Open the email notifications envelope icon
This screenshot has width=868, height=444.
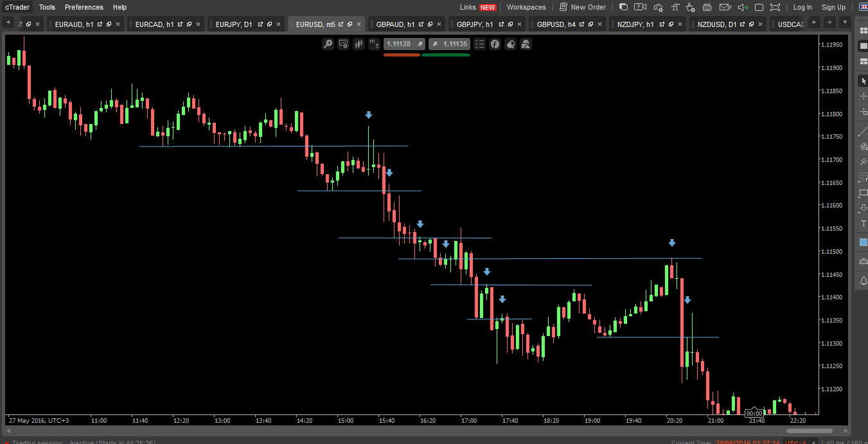(725, 7)
